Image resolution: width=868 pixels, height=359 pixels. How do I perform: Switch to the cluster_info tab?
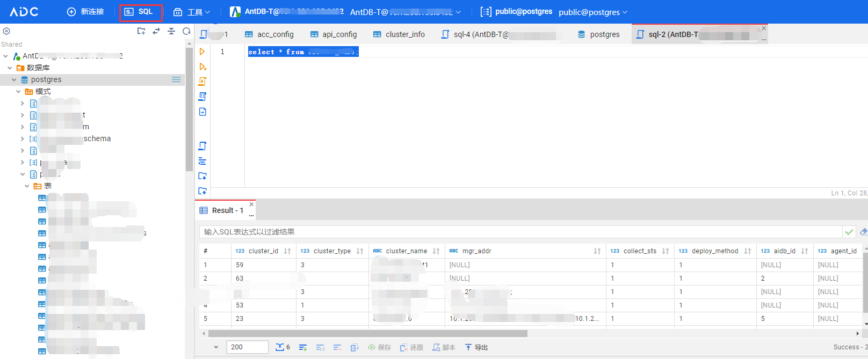point(399,34)
